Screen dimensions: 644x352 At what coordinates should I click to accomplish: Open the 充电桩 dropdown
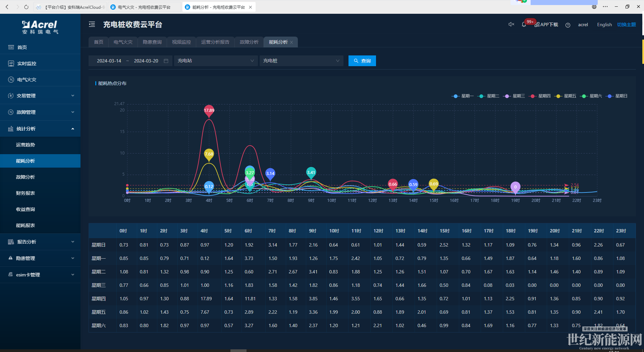(301, 61)
